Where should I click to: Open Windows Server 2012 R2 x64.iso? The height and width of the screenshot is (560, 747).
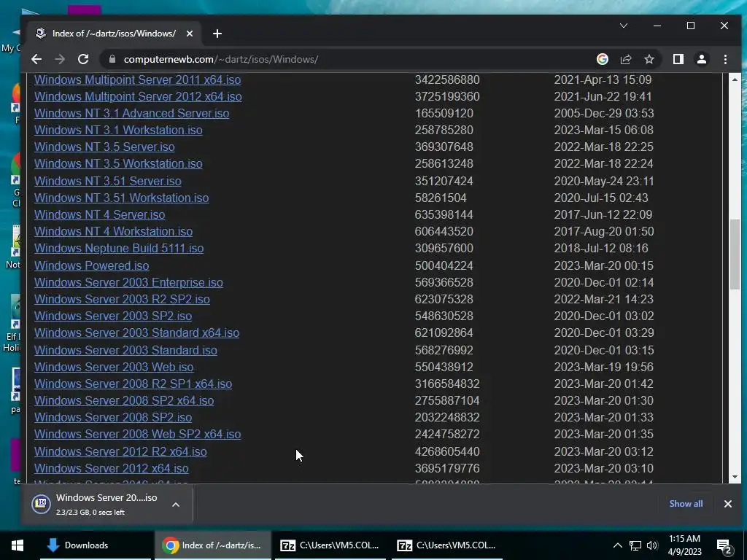coord(120,451)
